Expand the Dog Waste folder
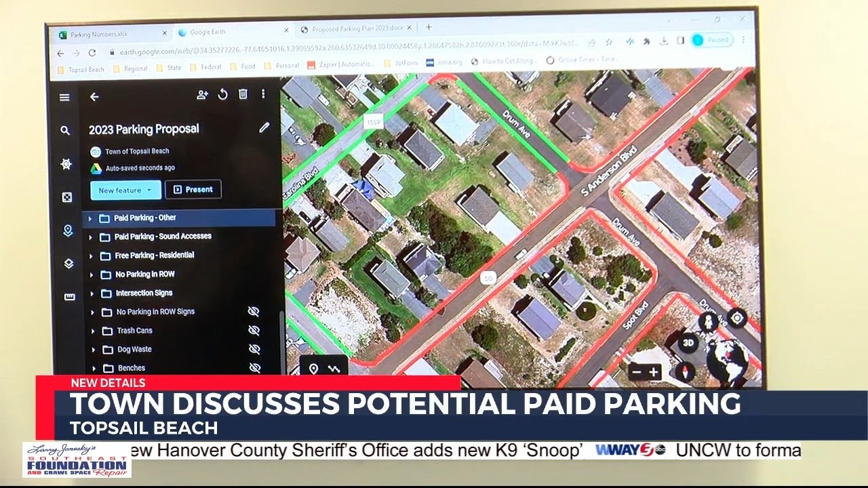868x488 pixels. (x=94, y=350)
